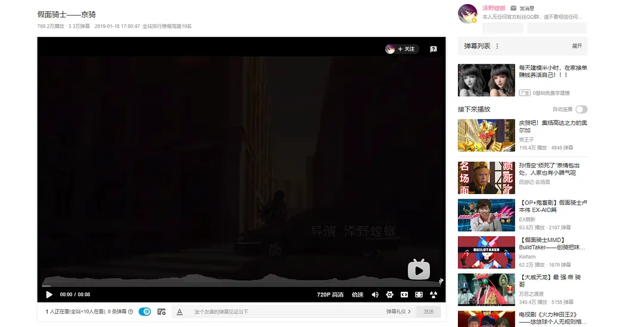Click the 关注 follow button on video
The height and width of the screenshot is (327, 644).
point(402,49)
